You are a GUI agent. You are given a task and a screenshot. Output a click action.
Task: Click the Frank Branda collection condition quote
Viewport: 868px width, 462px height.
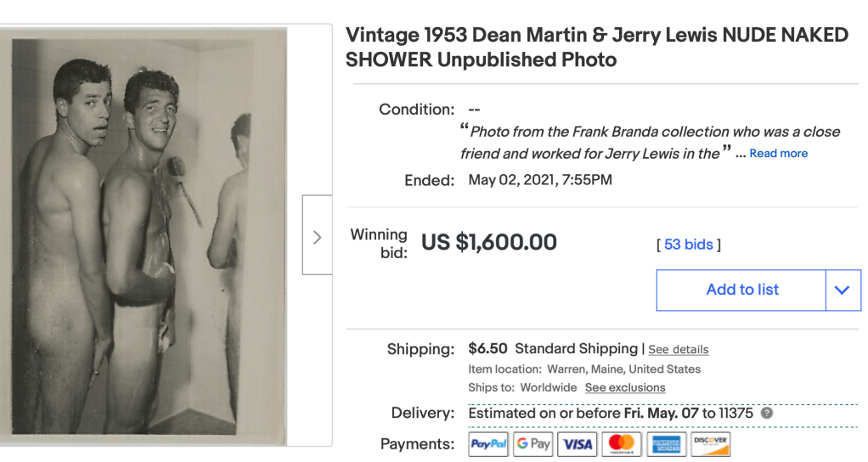650,143
